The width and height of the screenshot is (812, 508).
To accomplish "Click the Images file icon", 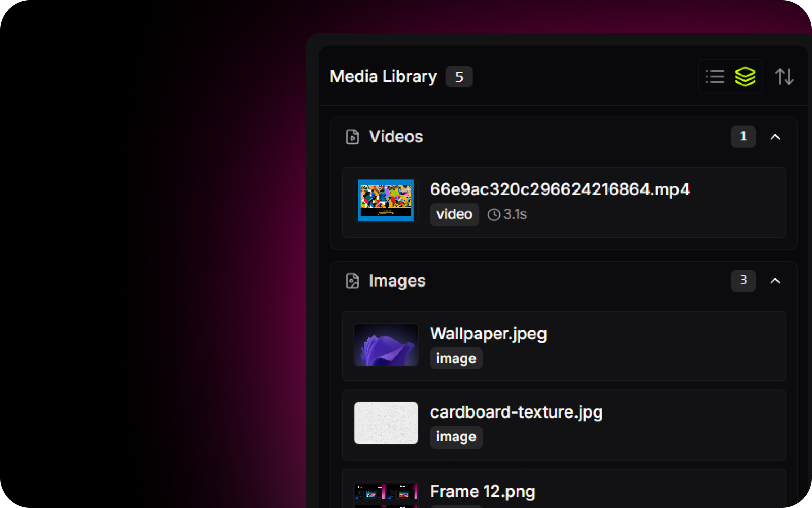I will pyautogui.click(x=352, y=281).
